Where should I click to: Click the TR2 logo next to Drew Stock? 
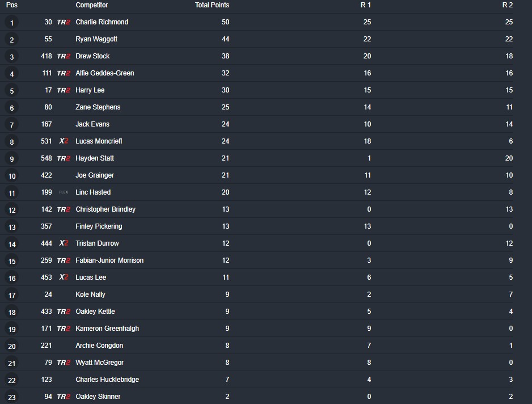pos(64,56)
